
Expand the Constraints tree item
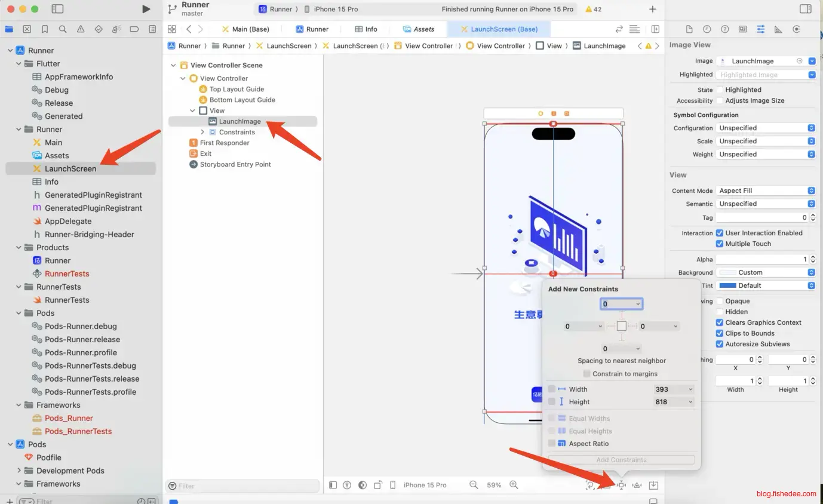click(x=202, y=132)
